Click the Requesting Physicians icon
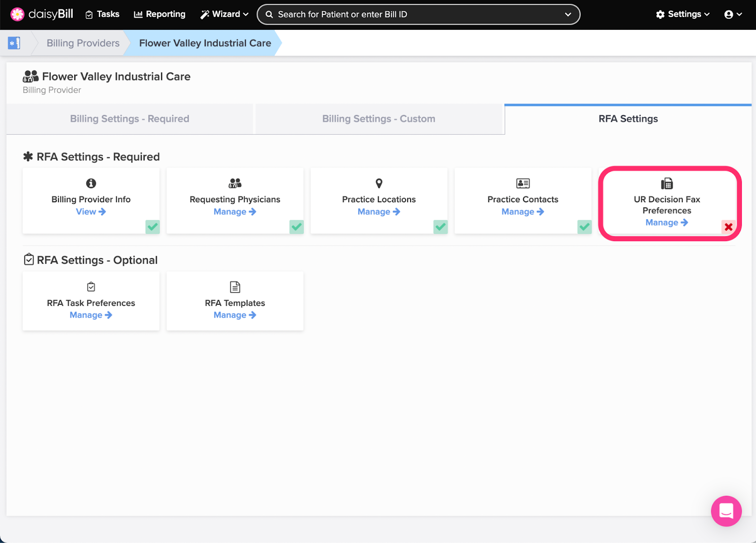 point(235,183)
